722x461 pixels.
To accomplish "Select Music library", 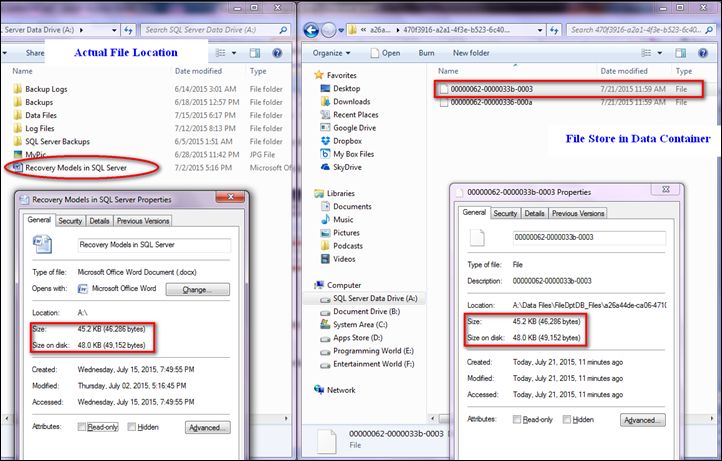I will pos(343,220).
